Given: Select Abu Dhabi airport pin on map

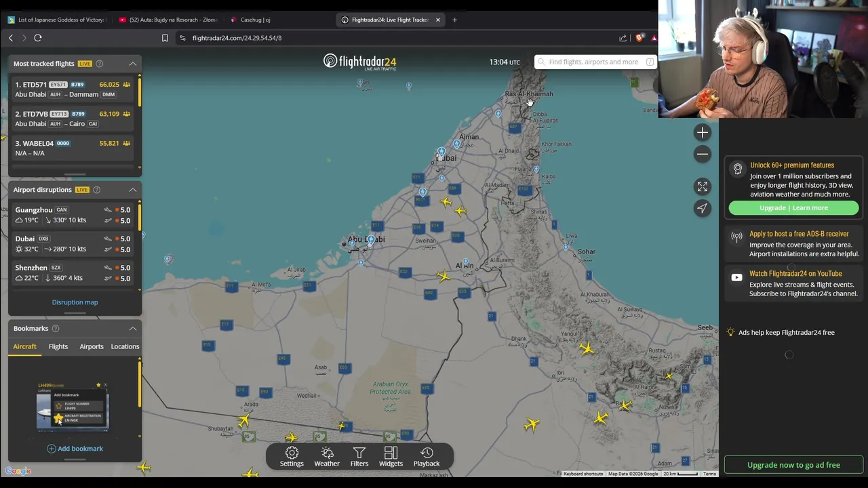Looking at the screenshot, I should (x=371, y=241).
